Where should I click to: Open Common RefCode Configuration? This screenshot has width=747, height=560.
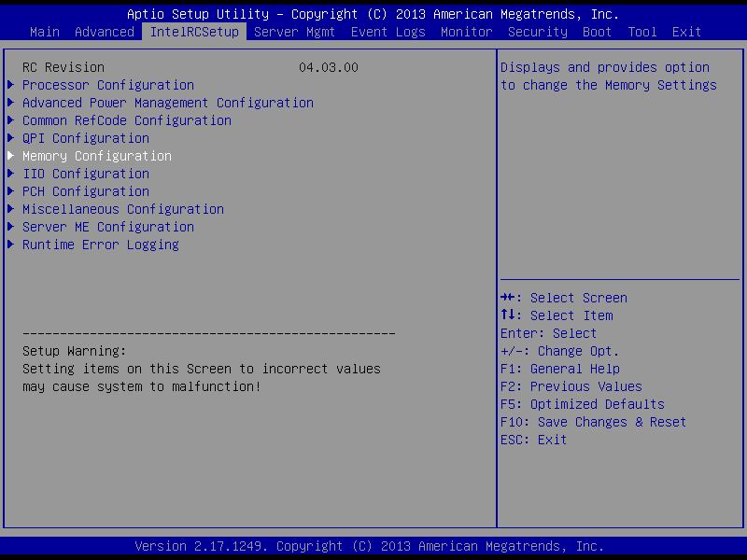point(127,120)
